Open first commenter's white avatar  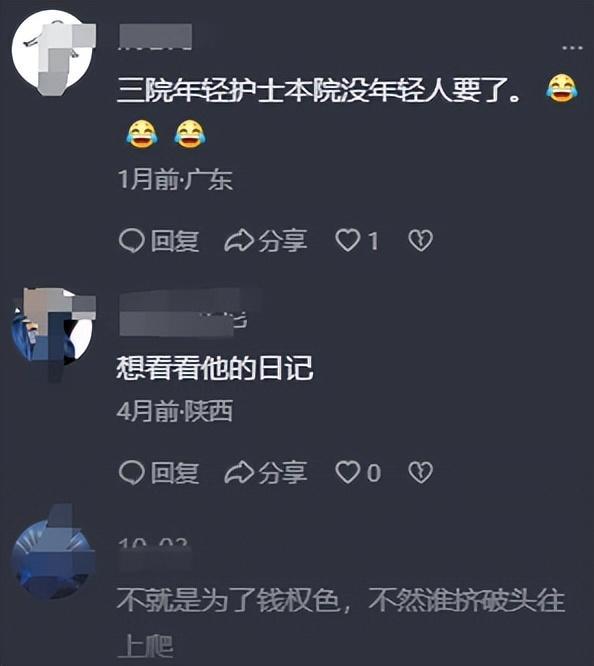(x=54, y=53)
